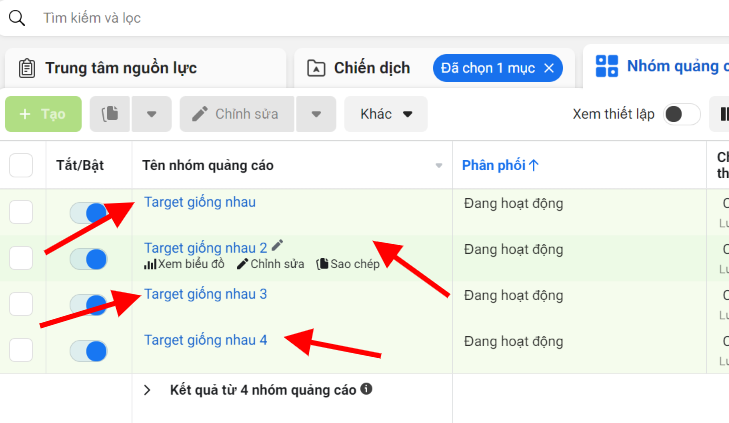Screen dimensions: 729x423
Task: Click the Tên nhóm quảng cáo column header
Action: 208,165
